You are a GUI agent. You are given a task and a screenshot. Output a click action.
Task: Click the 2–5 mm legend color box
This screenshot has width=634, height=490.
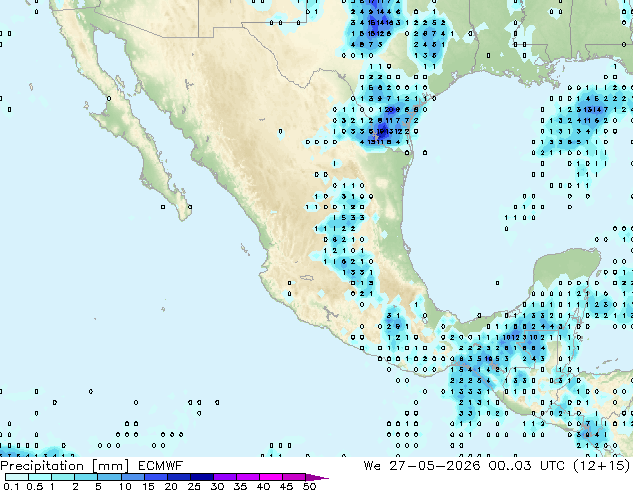86,477
